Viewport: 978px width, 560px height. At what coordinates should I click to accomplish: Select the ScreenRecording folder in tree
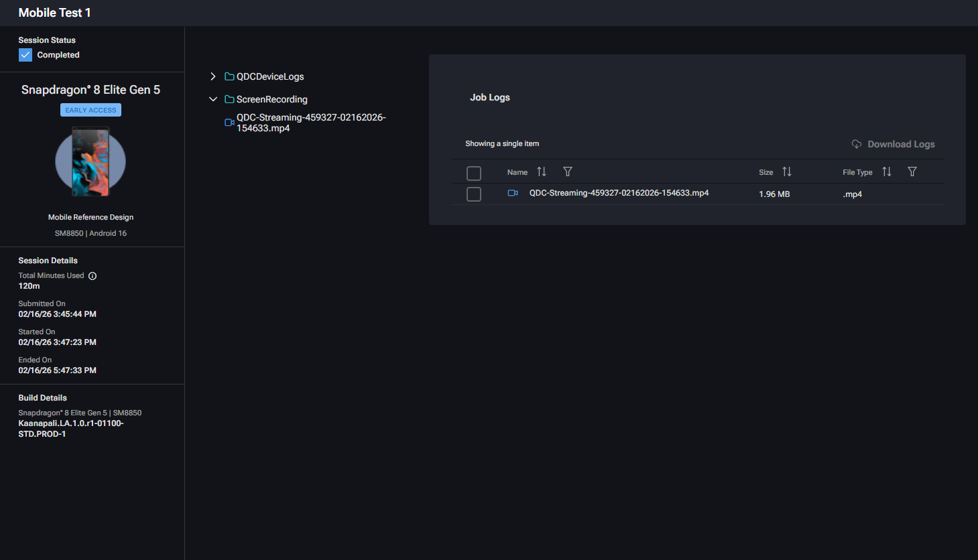coord(271,99)
